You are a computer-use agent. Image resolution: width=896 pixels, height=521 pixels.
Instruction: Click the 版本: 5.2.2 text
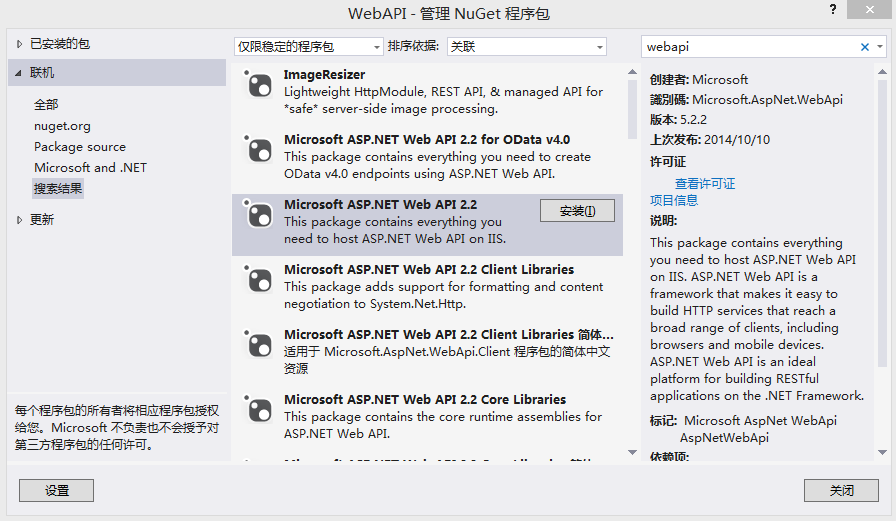[678, 120]
